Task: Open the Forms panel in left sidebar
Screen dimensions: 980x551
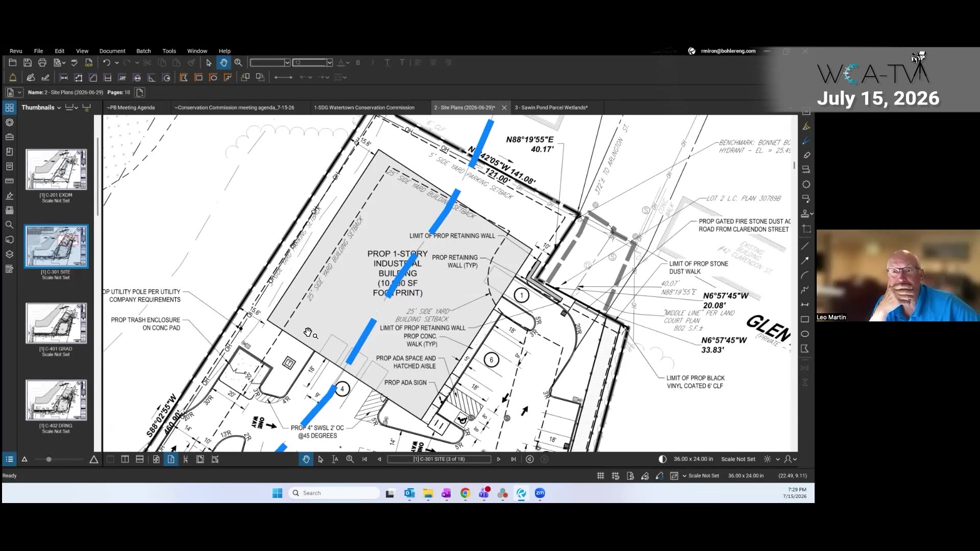Action: [9, 269]
